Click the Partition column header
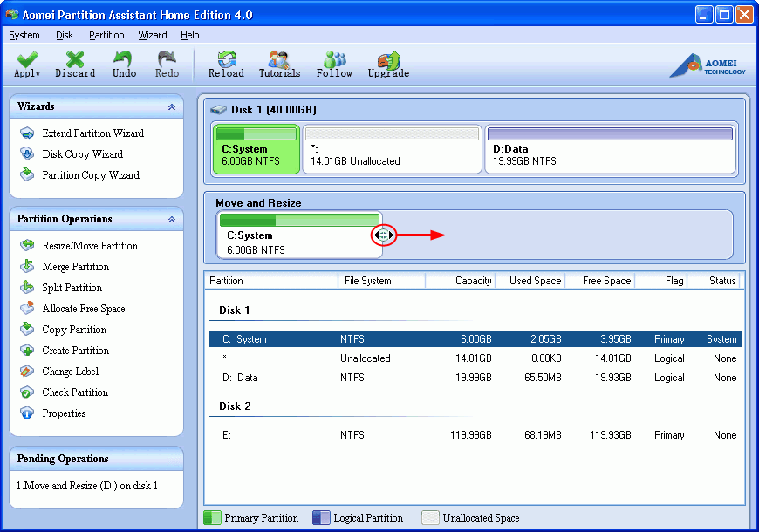Viewport: 759px width, 532px height. click(271, 281)
